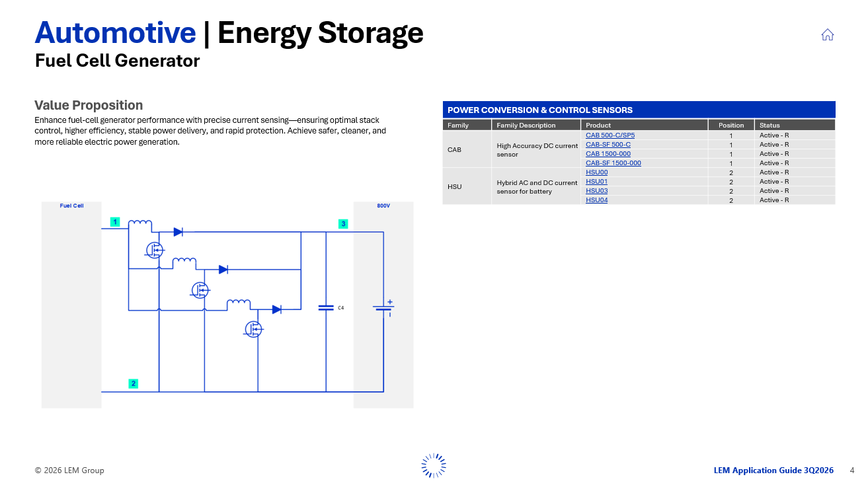Screen dimensions: 868x489
Task: Open the CAB-SF 500-C product link
Action: [608, 145]
